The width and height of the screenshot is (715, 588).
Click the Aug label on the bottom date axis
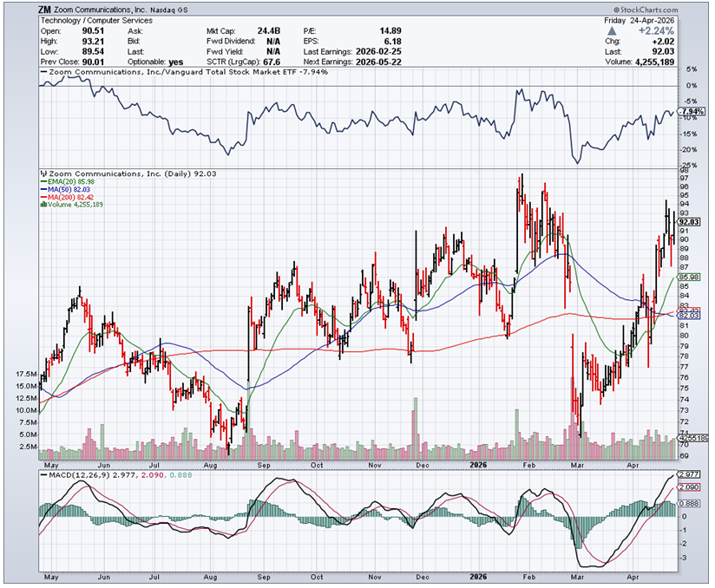pyautogui.click(x=212, y=576)
